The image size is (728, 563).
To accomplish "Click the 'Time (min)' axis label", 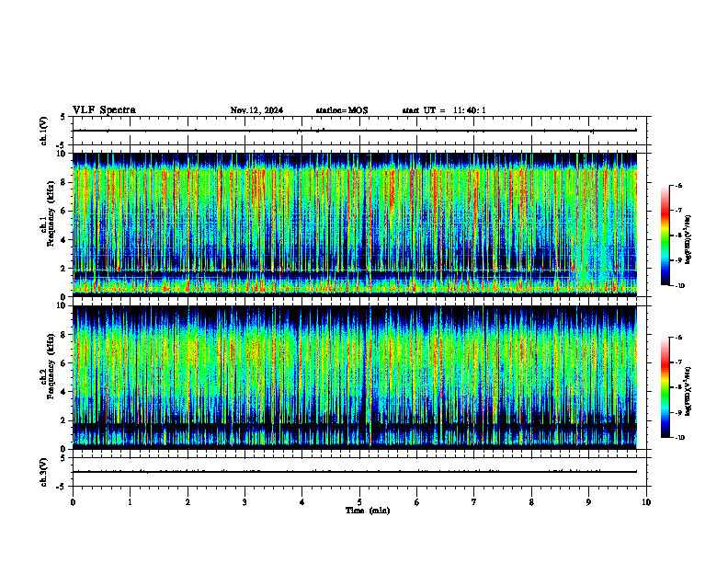I will pyautogui.click(x=368, y=511).
